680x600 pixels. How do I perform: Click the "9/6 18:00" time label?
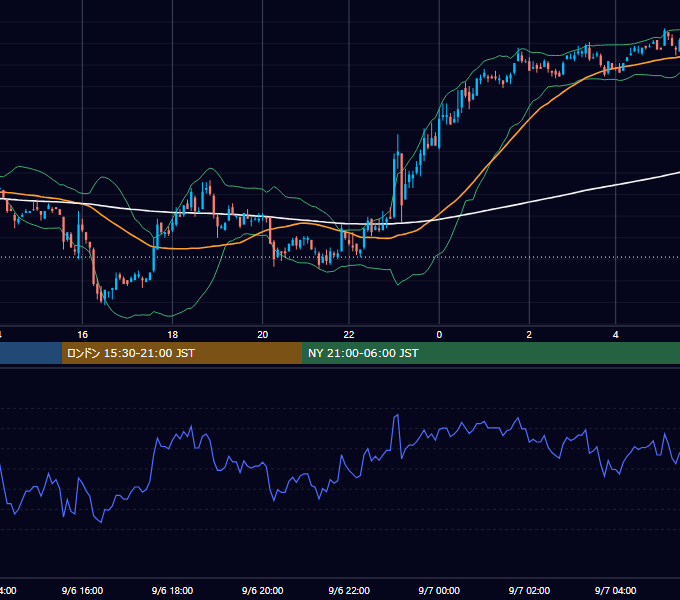[172, 590]
